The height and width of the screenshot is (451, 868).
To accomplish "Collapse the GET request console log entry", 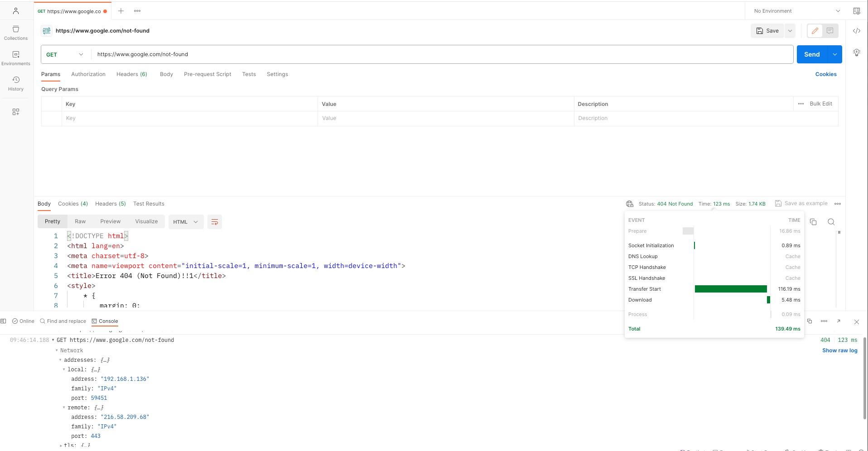I will click(x=53, y=340).
